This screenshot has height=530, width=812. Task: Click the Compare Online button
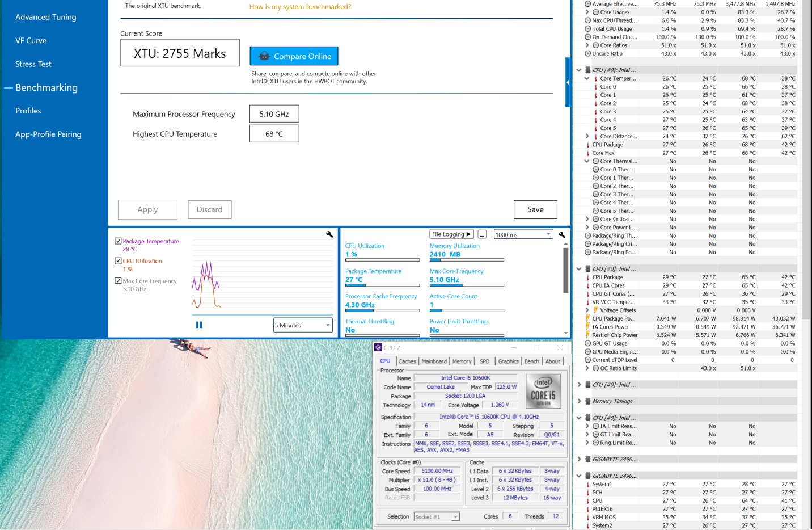coord(294,56)
